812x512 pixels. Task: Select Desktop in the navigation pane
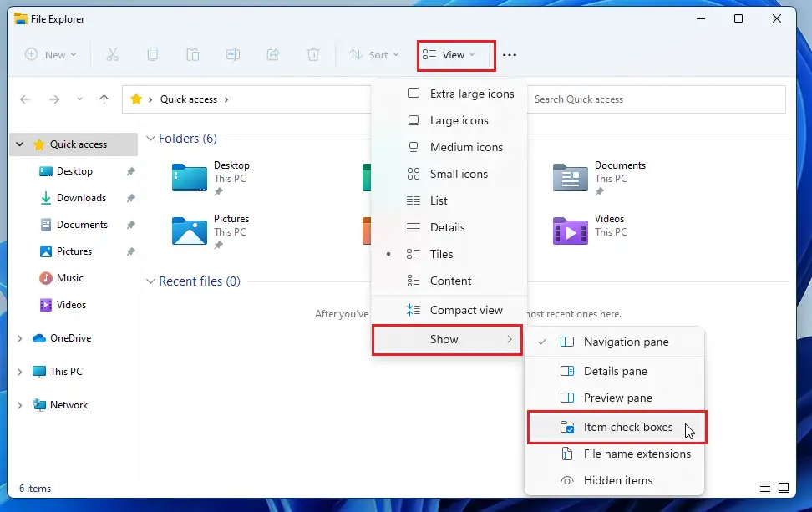pyautogui.click(x=74, y=171)
